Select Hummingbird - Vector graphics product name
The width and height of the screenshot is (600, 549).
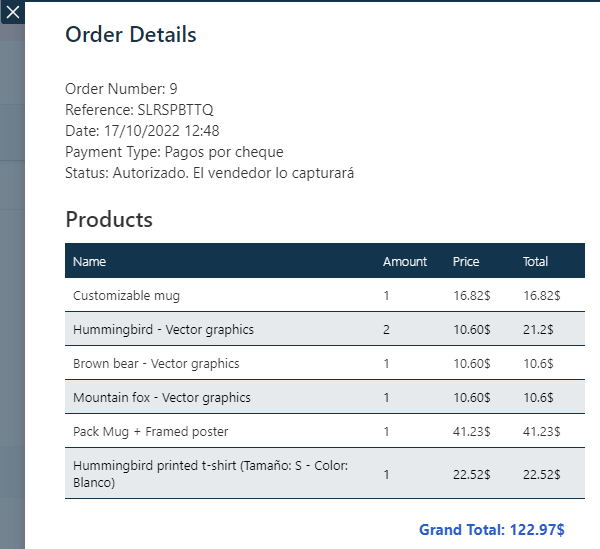(163, 330)
